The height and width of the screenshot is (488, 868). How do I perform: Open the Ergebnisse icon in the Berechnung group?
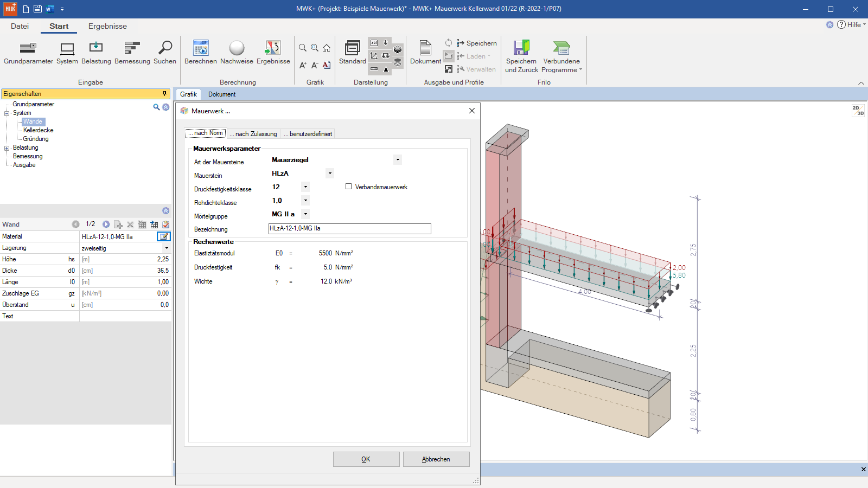point(273,53)
